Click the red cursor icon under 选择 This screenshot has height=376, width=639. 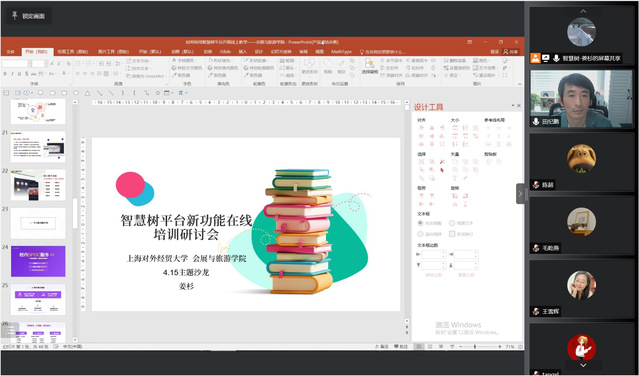pyautogui.click(x=442, y=170)
